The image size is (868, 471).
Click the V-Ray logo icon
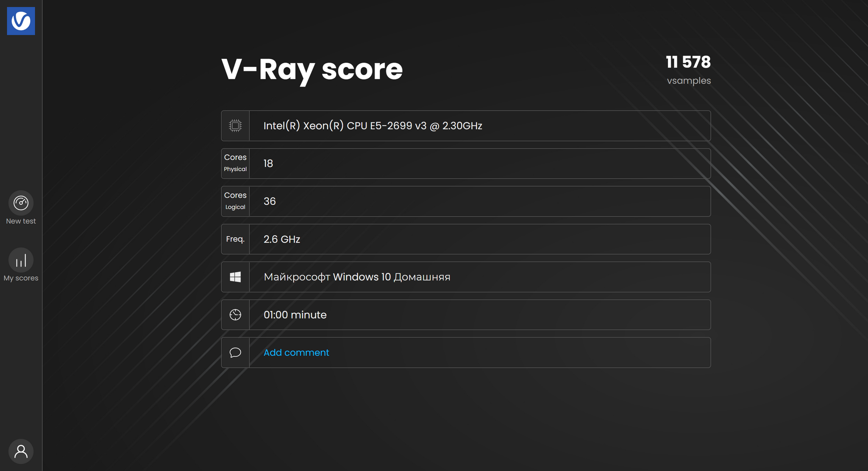21,21
